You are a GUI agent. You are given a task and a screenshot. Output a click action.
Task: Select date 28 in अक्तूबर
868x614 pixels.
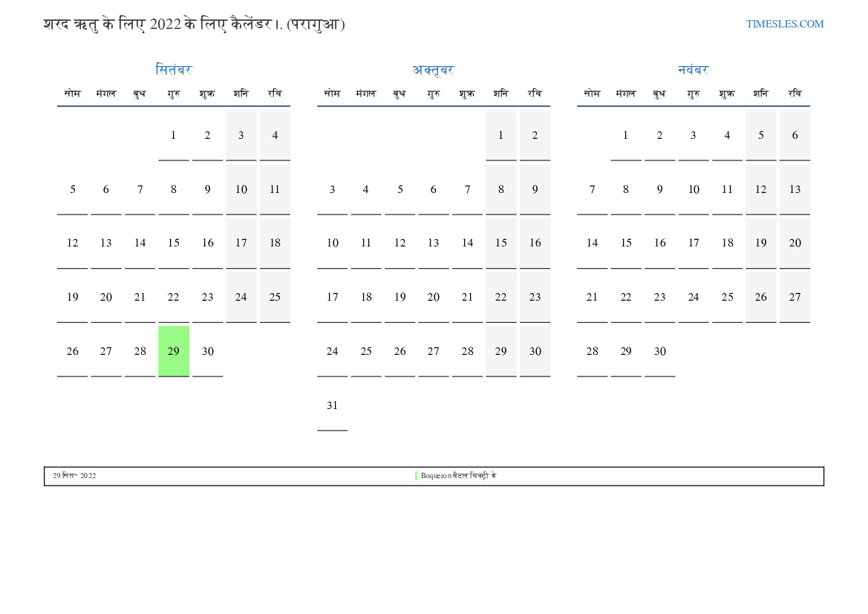pos(467,351)
